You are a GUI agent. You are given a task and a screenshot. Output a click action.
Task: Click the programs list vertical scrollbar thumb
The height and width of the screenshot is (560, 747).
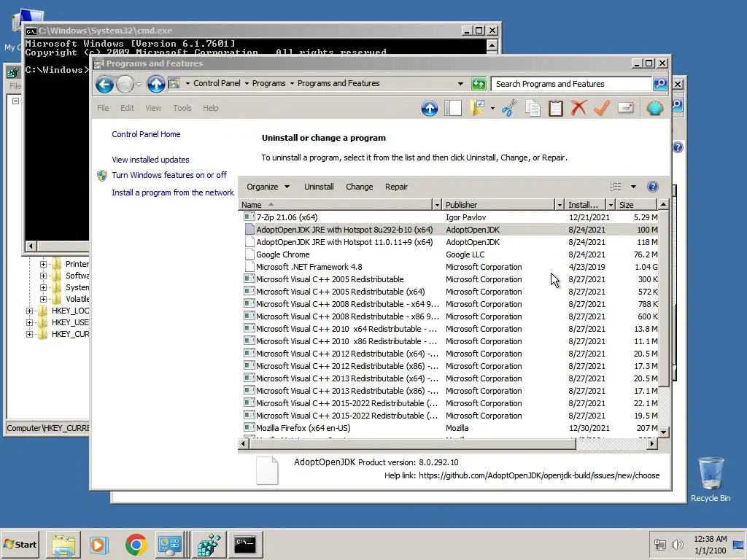click(x=664, y=298)
